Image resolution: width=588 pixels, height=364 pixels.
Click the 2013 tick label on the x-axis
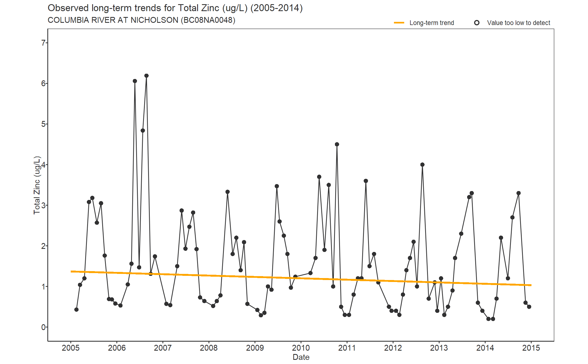coord(439,348)
